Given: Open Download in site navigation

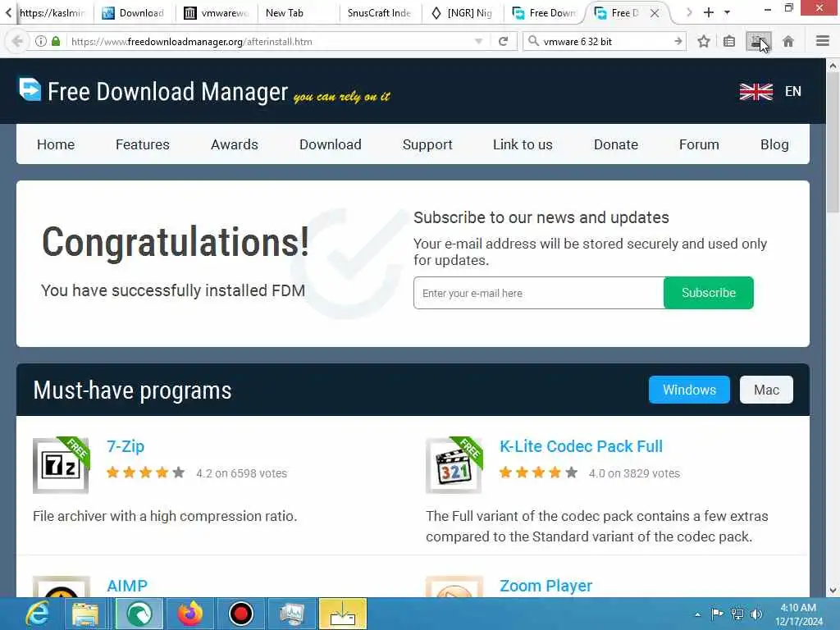Looking at the screenshot, I should pos(330,144).
